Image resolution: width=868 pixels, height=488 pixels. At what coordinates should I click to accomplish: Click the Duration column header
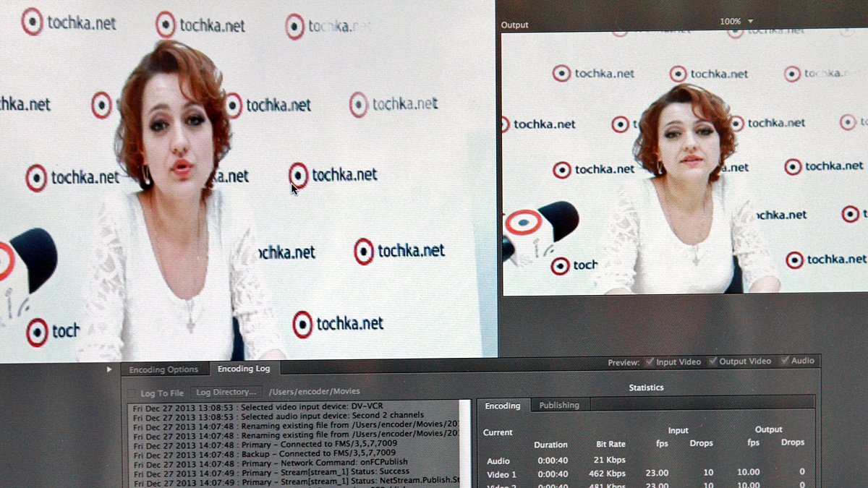pos(550,445)
